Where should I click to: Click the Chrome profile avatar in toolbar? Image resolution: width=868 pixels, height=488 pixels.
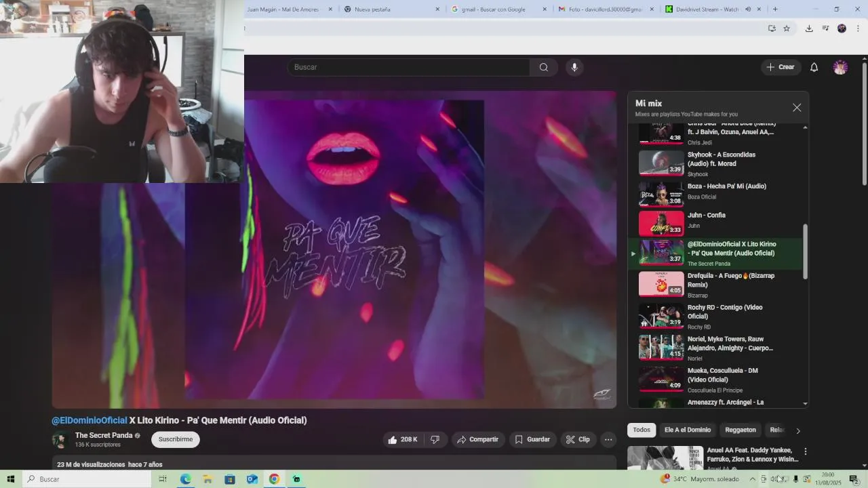[x=842, y=28]
